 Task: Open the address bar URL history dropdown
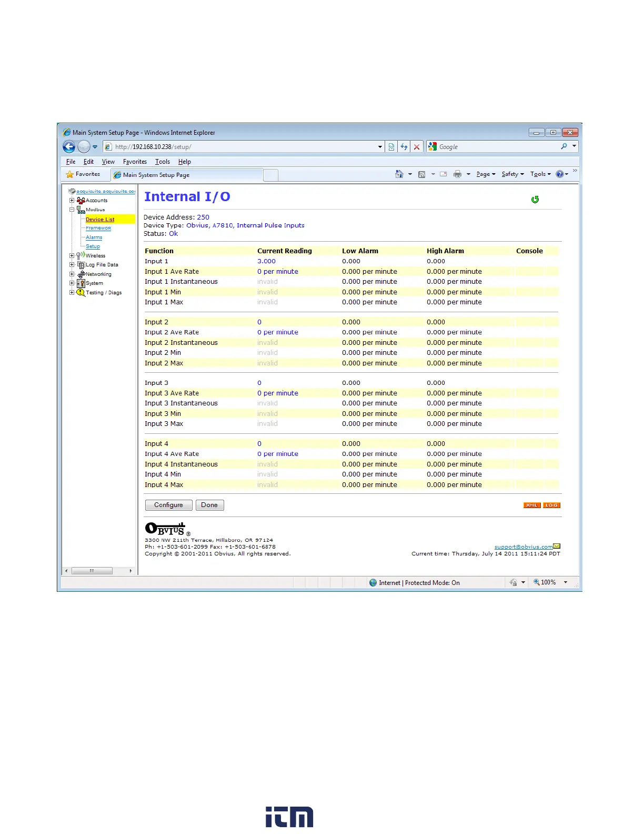(380, 147)
